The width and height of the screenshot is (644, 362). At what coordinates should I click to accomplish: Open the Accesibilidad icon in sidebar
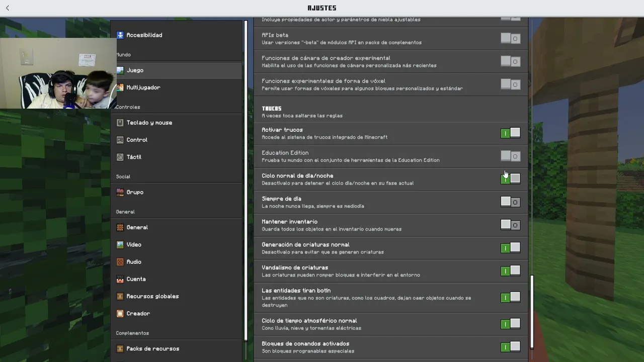click(x=120, y=35)
